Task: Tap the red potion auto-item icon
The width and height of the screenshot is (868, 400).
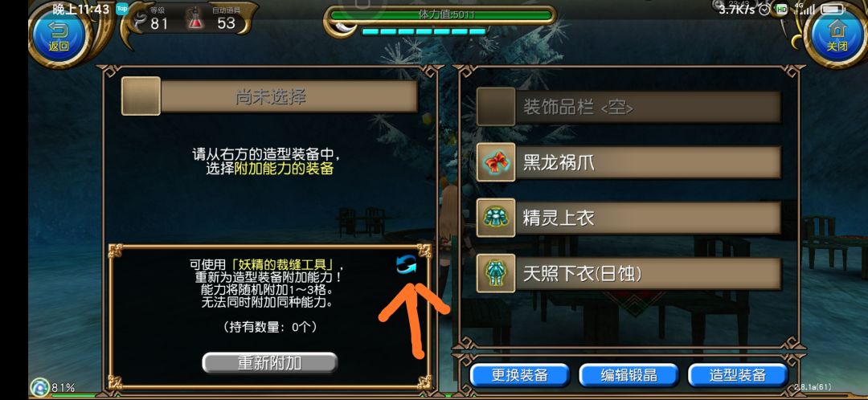Action: [194, 21]
